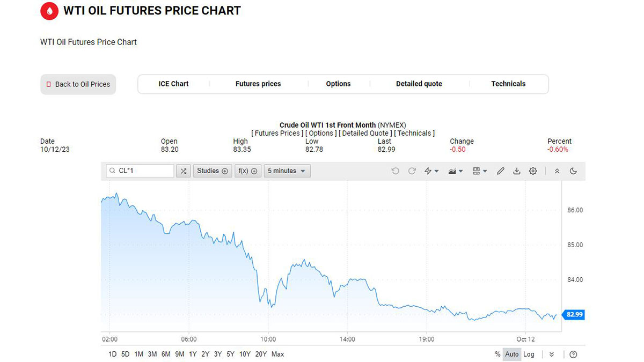Viewport: 644px width, 362px height.
Task: Switch to the Options tab
Action: (x=338, y=84)
